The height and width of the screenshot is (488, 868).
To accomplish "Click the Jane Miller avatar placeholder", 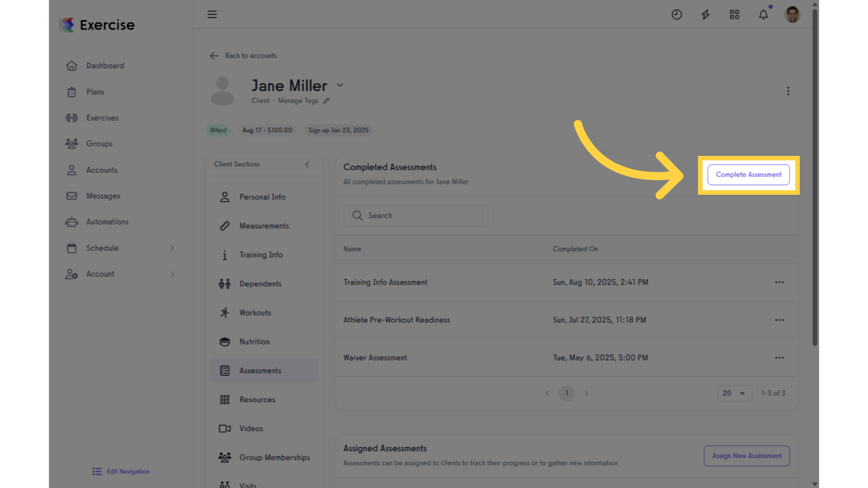I will point(222,91).
